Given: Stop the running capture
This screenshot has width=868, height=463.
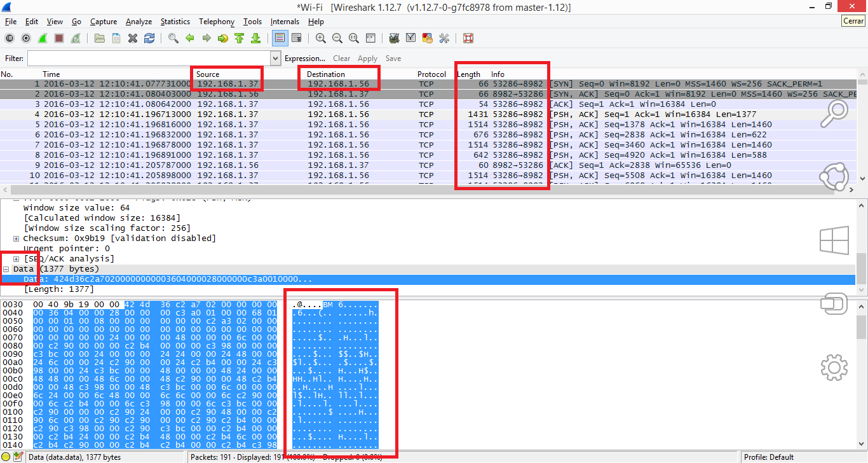Looking at the screenshot, I should click(x=58, y=38).
